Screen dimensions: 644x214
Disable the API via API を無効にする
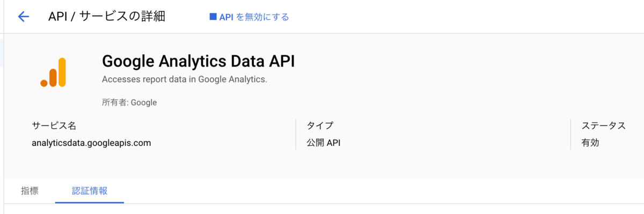click(x=249, y=17)
